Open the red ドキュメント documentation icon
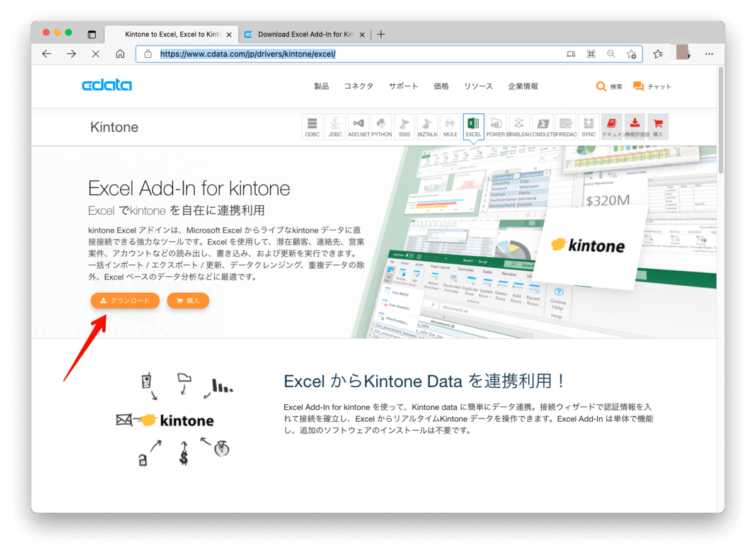Screen dimensions: 756x554 click(612, 127)
